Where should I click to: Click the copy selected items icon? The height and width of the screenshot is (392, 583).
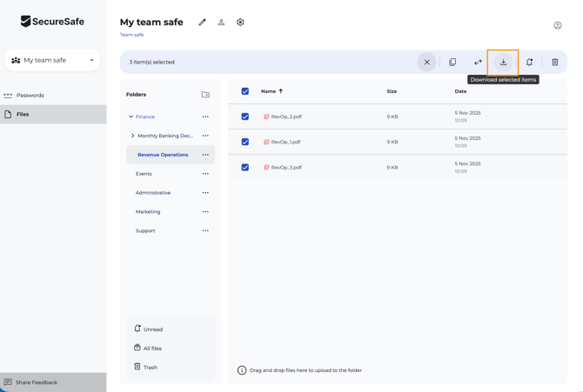pos(452,63)
